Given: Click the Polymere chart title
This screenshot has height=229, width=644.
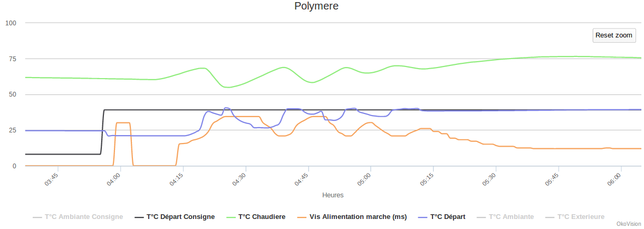Looking at the screenshot, I should coord(316,6).
